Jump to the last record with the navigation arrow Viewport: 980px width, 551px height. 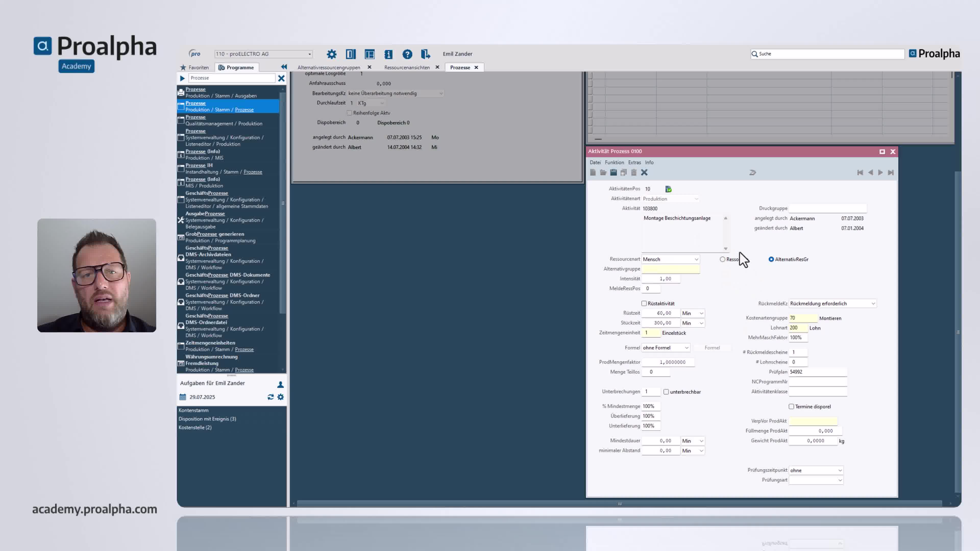pyautogui.click(x=891, y=172)
